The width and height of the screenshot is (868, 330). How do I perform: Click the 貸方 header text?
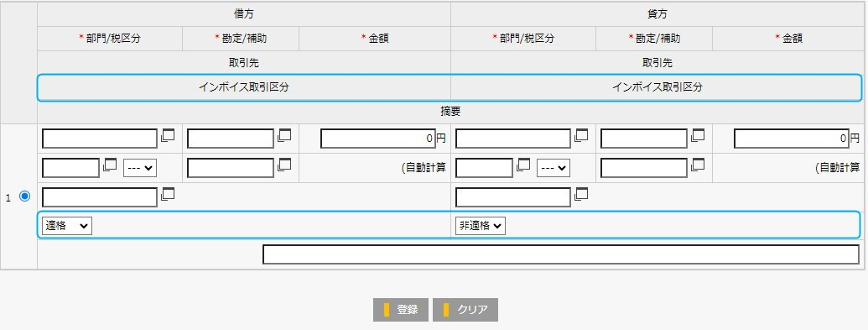pos(657,14)
